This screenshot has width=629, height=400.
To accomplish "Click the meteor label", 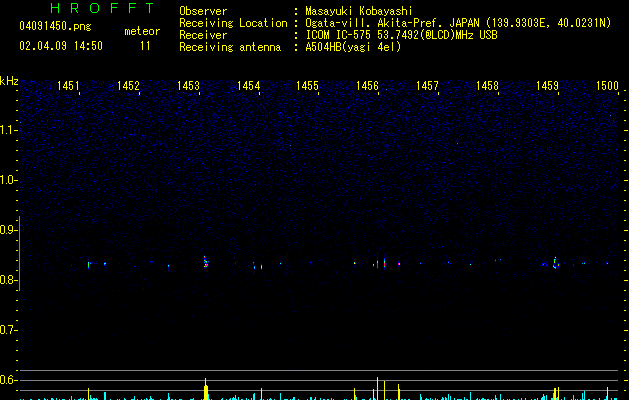I will [142, 31].
